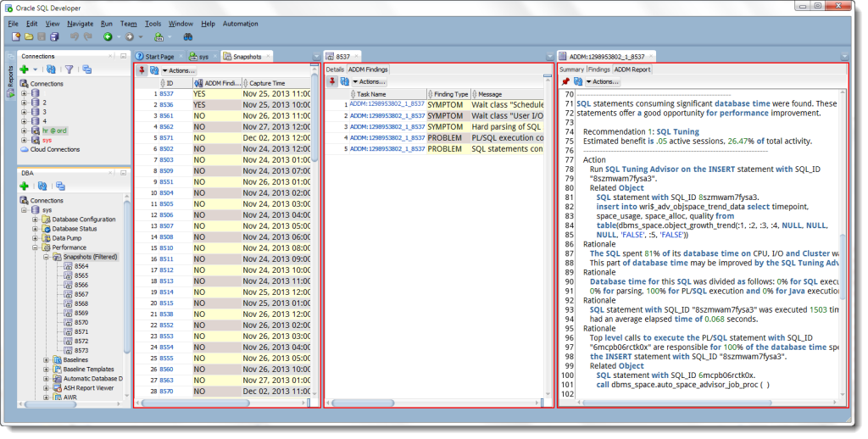This screenshot has width=868, height=439.
Task: Open snapshot ID 8536 link
Action: [x=167, y=104]
